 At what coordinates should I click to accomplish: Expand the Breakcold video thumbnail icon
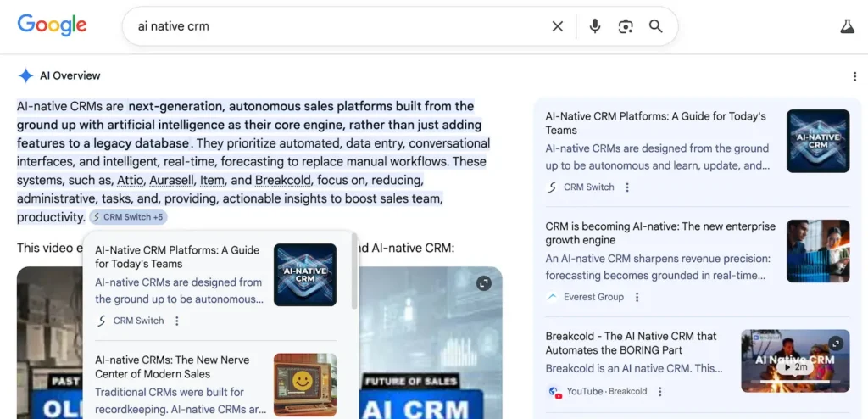pos(835,343)
